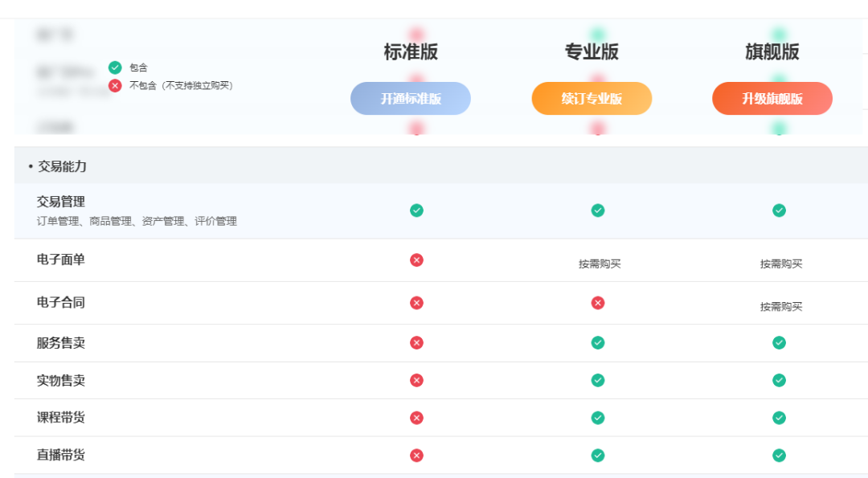Image resolution: width=868 pixels, height=478 pixels.
Task: Click 电子面单 按需购买 under 专业版
Action: [x=600, y=264]
